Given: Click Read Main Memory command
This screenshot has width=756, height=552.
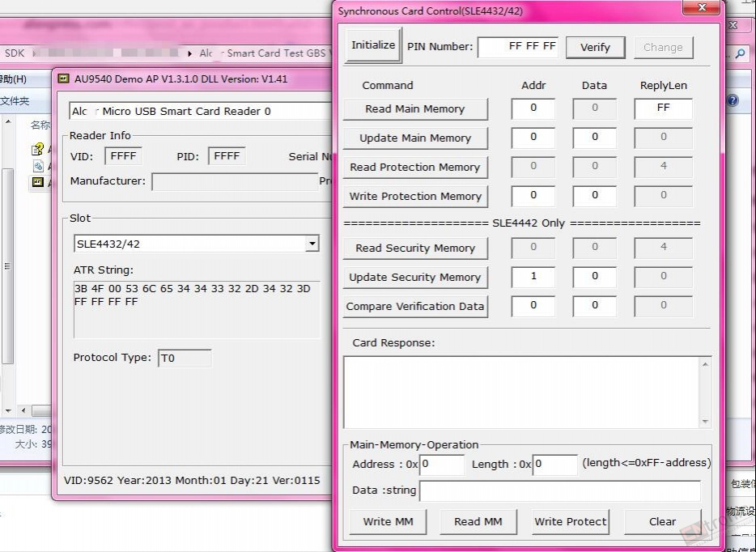Looking at the screenshot, I should tap(415, 109).
